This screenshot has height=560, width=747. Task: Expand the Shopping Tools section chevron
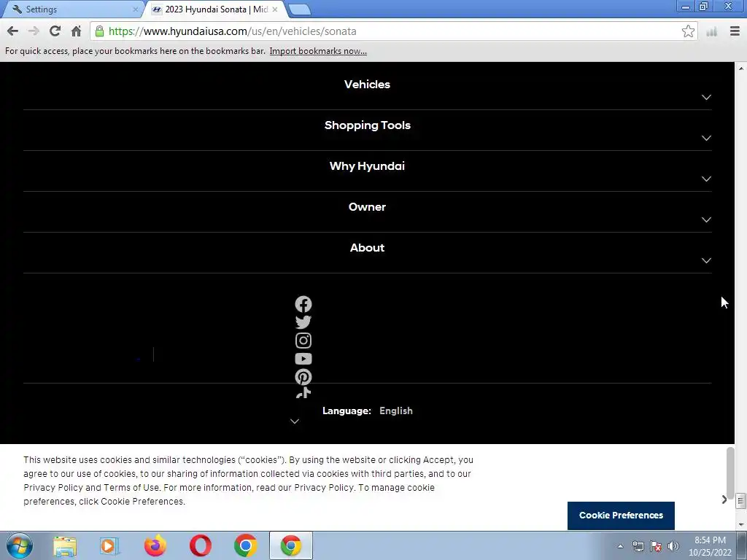[x=706, y=138]
